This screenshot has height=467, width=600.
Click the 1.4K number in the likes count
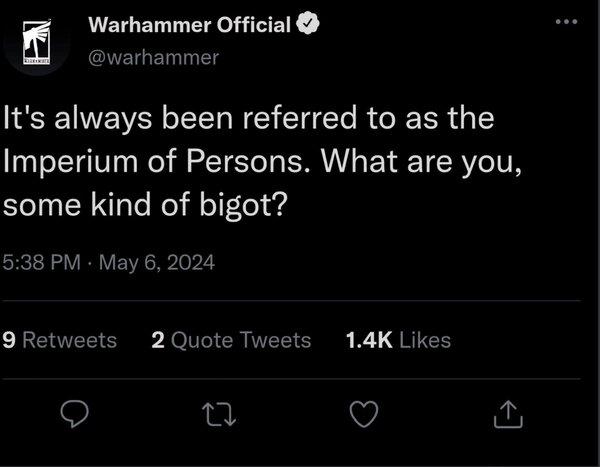[x=366, y=340]
